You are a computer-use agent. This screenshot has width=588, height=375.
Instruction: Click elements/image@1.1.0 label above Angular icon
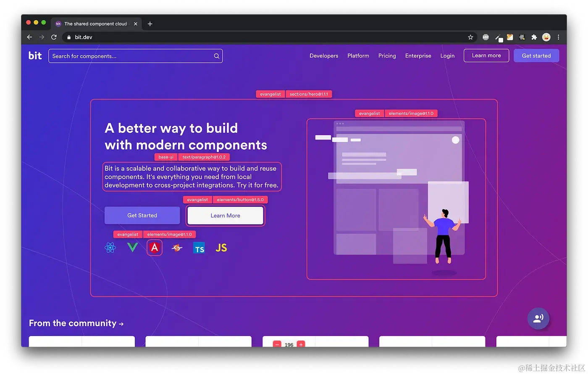169,234
